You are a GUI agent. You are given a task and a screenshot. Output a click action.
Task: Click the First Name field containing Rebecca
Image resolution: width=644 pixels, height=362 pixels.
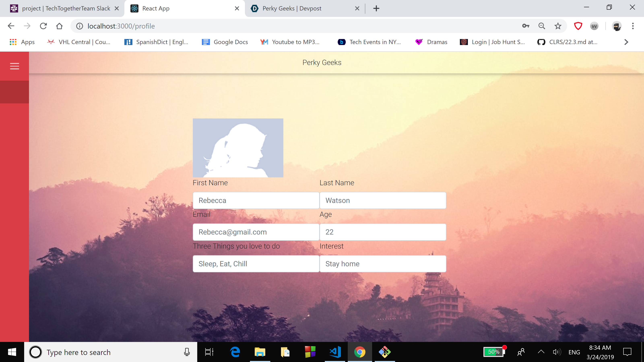pyautogui.click(x=256, y=200)
